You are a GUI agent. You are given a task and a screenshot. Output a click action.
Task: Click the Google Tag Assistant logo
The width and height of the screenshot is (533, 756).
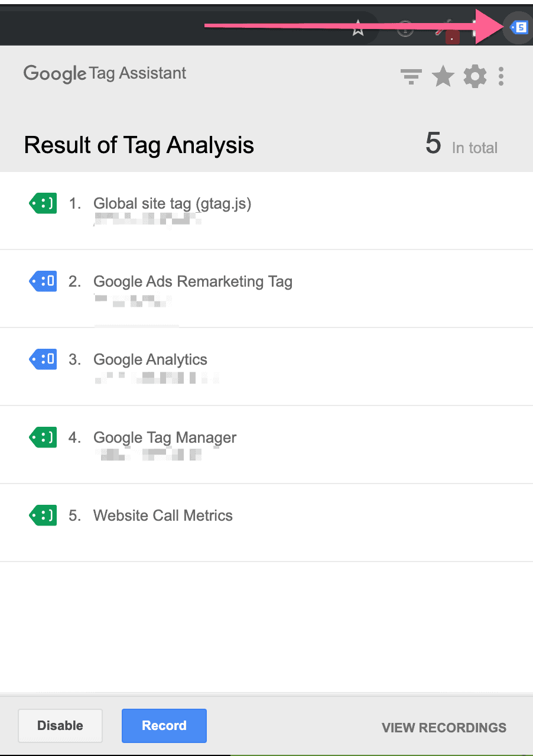coord(105,74)
